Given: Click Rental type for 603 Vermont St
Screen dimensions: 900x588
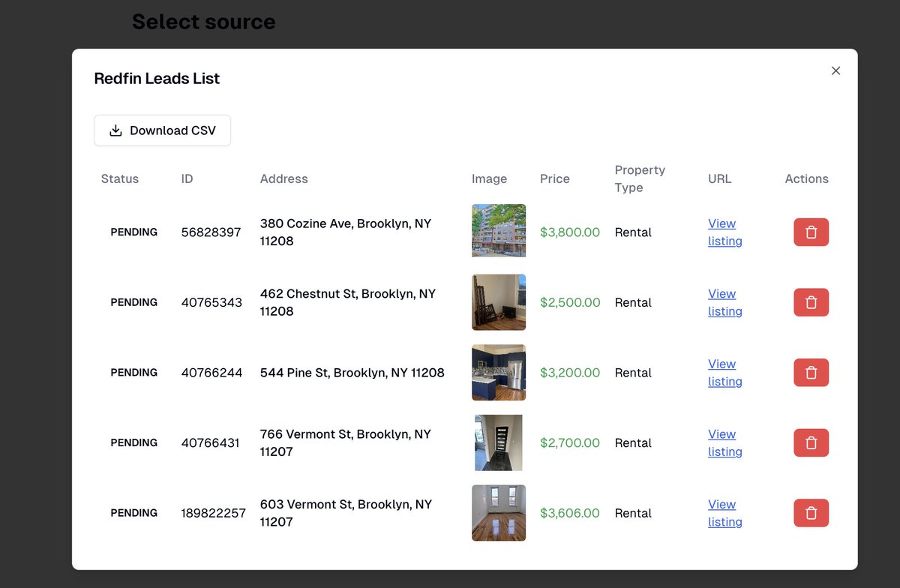Looking at the screenshot, I should point(634,513).
